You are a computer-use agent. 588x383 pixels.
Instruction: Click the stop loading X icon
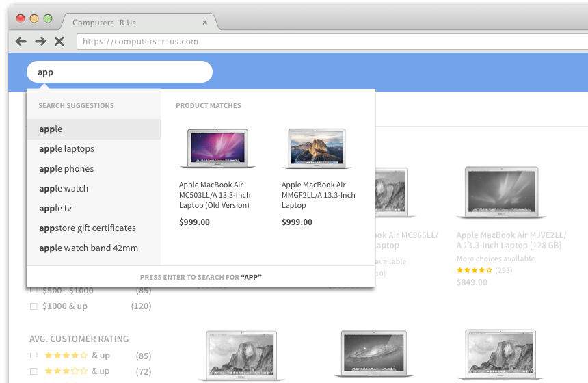point(59,42)
